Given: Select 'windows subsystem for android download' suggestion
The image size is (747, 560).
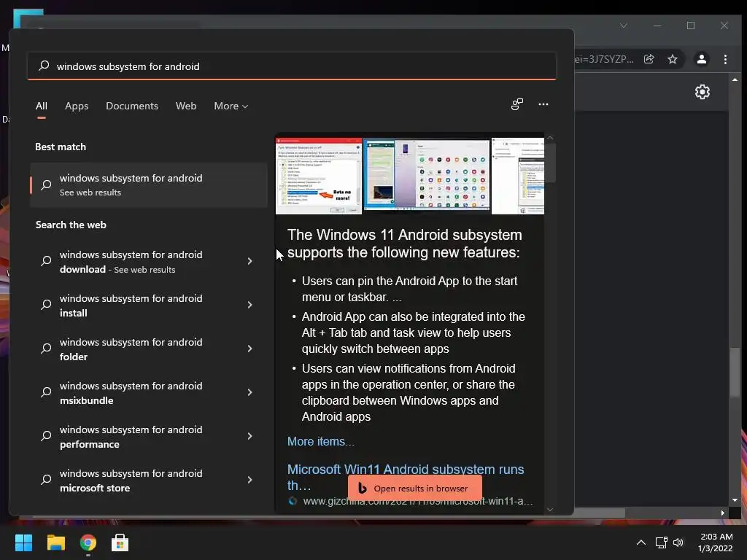Looking at the screenshot, I should [131, 262].
